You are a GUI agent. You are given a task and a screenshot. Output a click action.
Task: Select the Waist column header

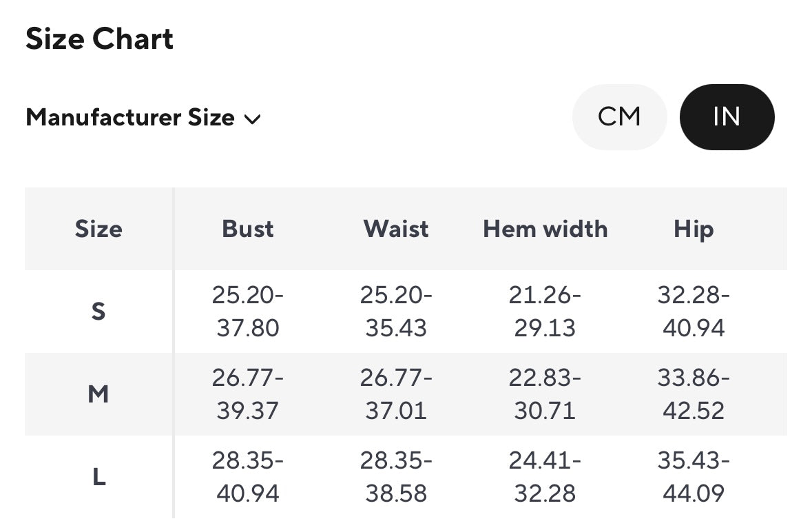pos(396,229)
